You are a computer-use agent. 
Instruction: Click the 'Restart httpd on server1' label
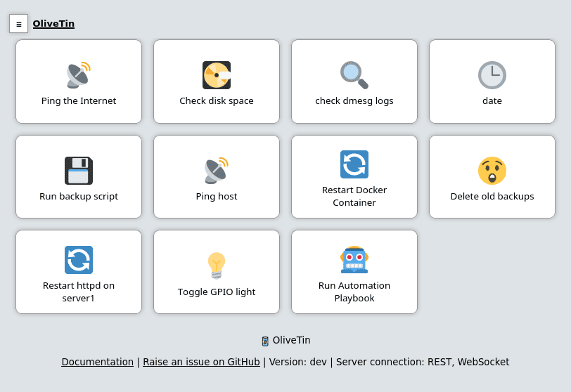(x=79, y=292)
